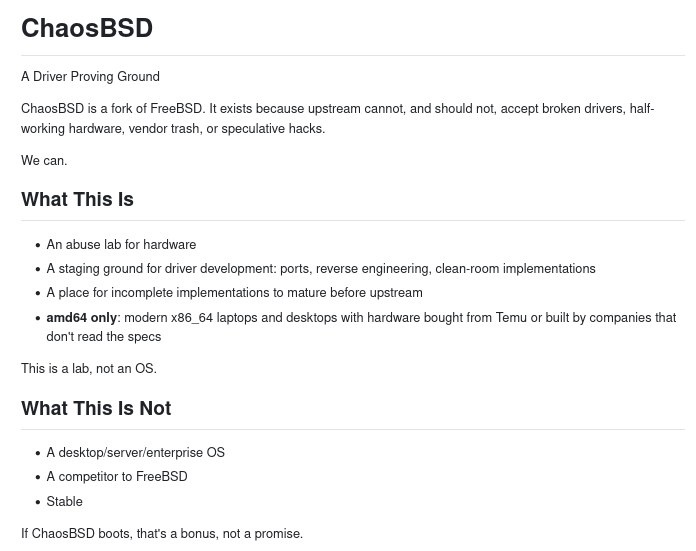Click the 'What This Is' heading

77,199
